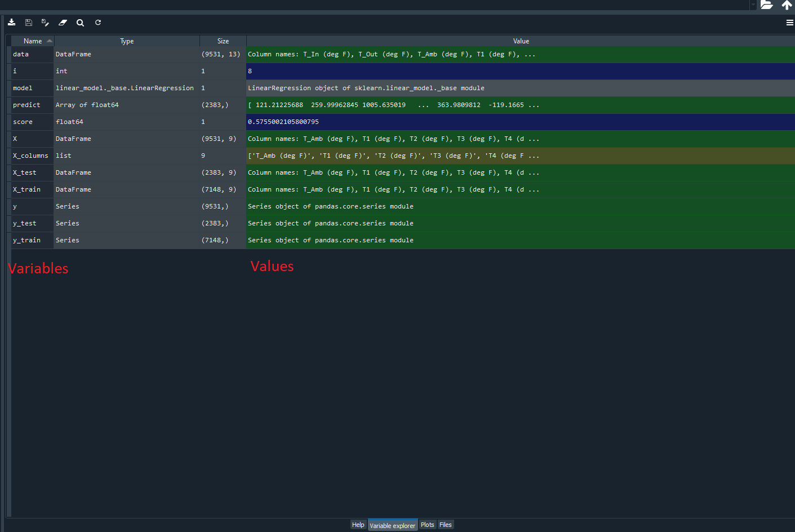Select the Variable explorer tab
This screenshot has height=532, width=795.
click(x=393, y=525)
